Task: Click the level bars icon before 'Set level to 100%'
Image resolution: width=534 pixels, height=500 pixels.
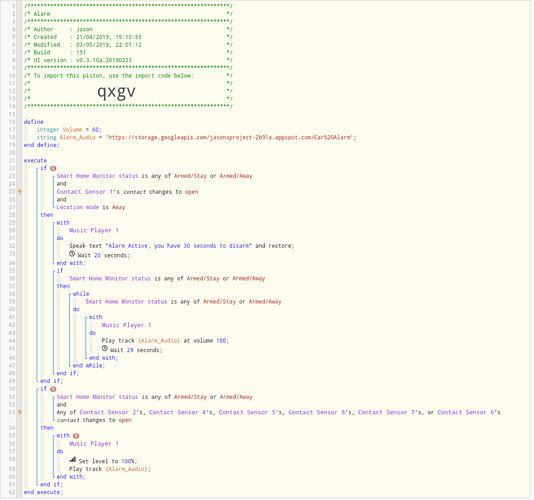Action: coord(72,460)
